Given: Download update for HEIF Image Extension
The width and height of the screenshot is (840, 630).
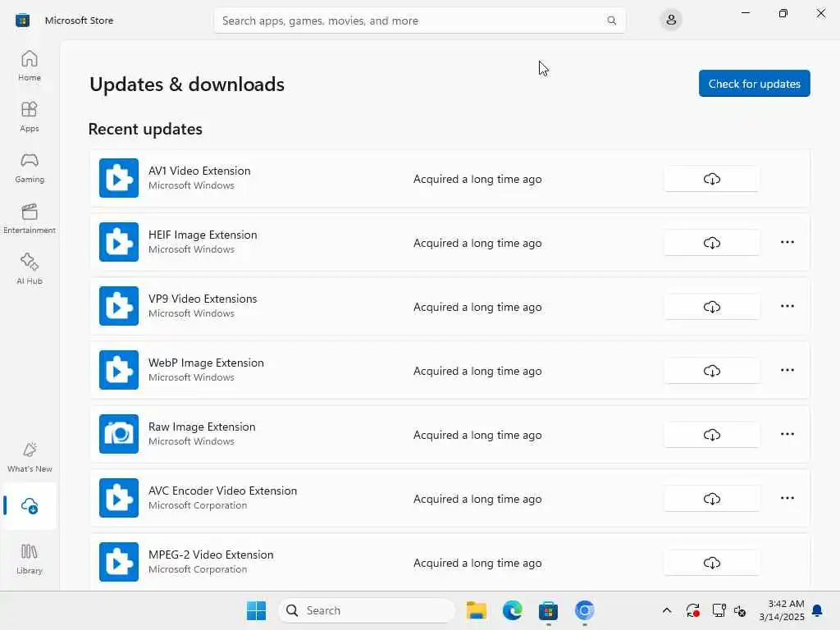Looking at the screenshot, I should [711, 243].
